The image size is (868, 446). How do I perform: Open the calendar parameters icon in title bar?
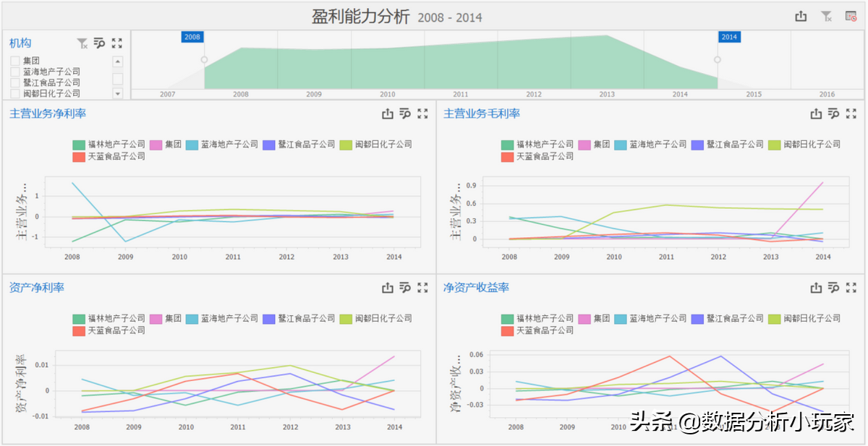click(851, 16)
